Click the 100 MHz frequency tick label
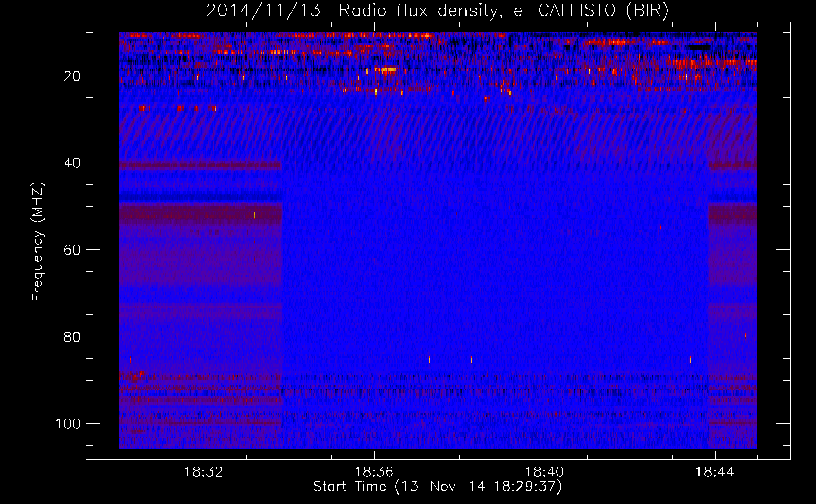 click(68, 424)
